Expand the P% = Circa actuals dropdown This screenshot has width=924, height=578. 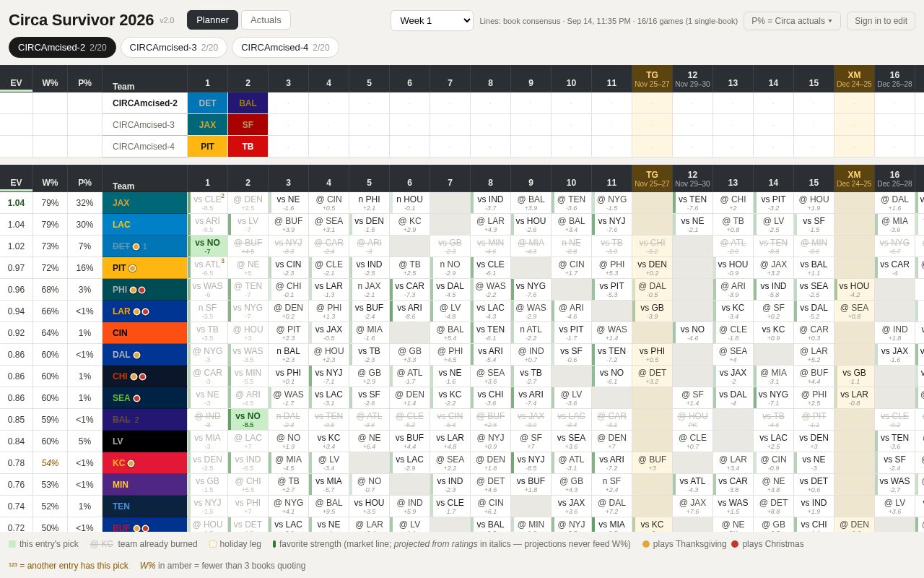coord(790,21)
